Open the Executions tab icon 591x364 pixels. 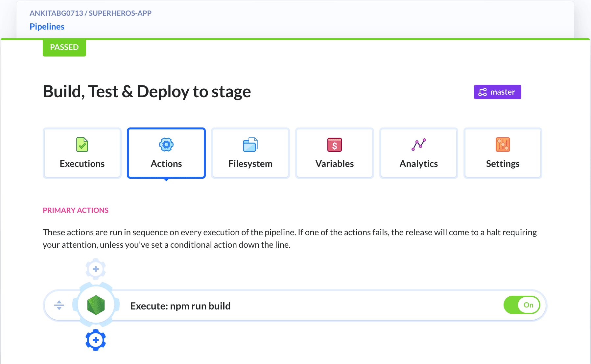[82, 144]
